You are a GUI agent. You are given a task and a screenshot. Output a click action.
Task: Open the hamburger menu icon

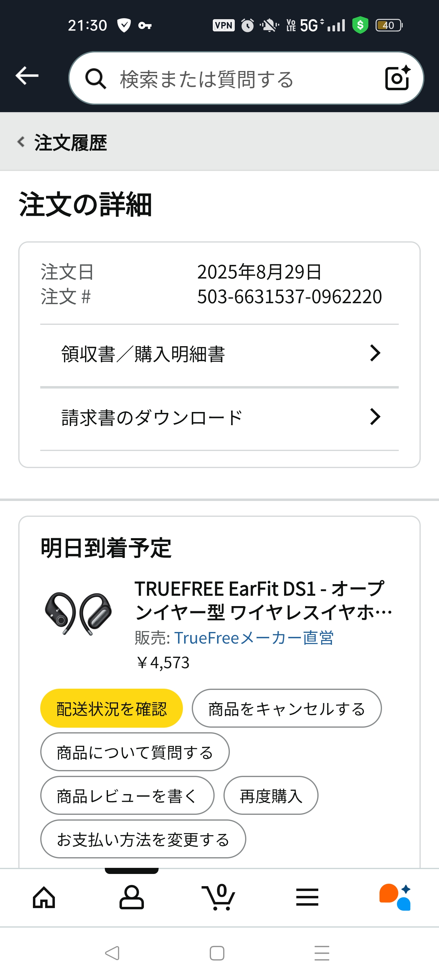click(x=307, y=897)
